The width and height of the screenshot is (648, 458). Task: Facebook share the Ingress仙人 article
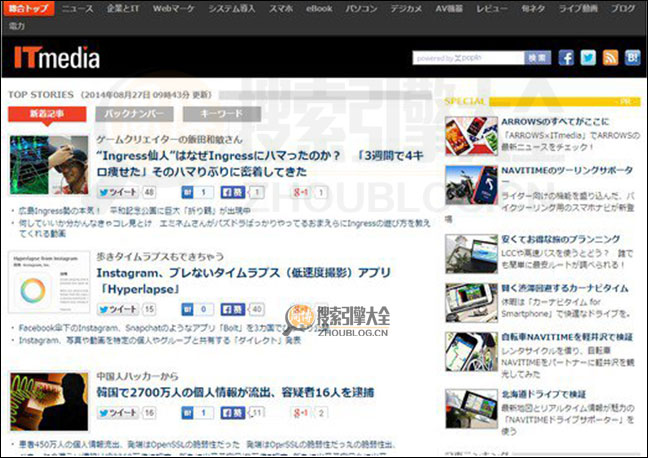click(233, 192)
